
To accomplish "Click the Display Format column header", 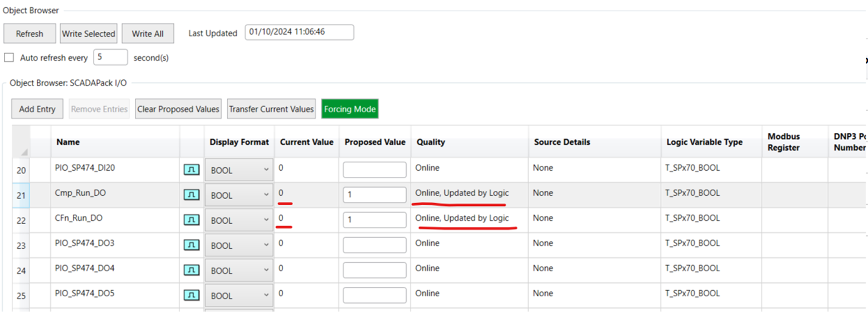I will pyautogui.click(x=239, y=142).
